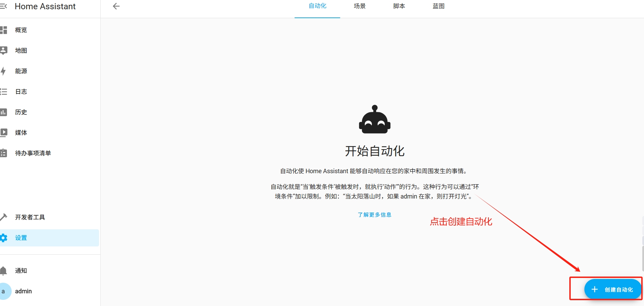Switch to the 脚本 tab
Screen dimensions: 644x306
[399, 6]
